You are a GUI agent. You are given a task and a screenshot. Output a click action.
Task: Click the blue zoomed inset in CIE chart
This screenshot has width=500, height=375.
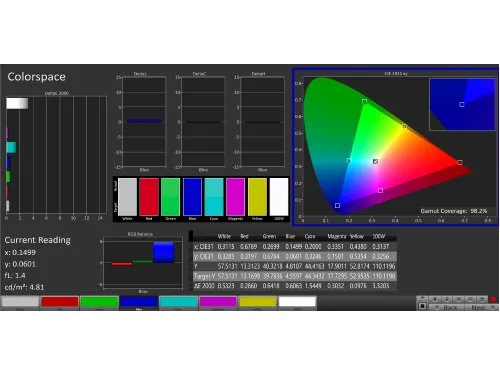[462, 104]
